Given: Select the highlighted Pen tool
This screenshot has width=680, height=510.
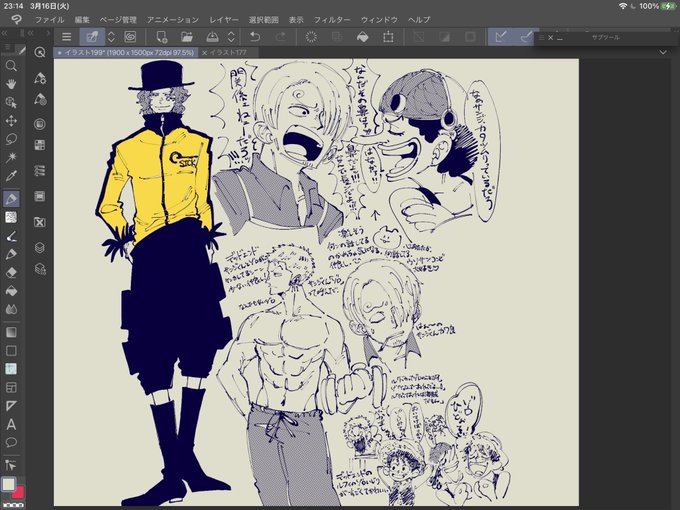Looking at the screenshot, I should (x=11, y=199).
